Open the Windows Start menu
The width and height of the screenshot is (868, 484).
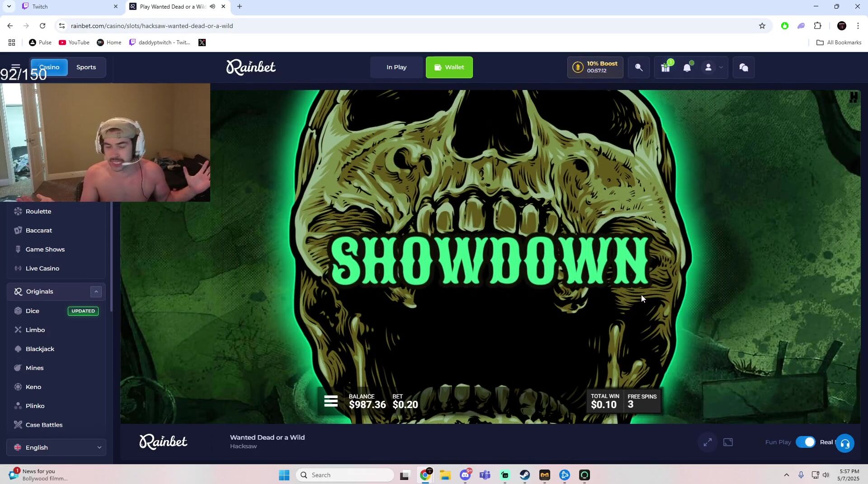pyautogui.click(x=284, y=475)
